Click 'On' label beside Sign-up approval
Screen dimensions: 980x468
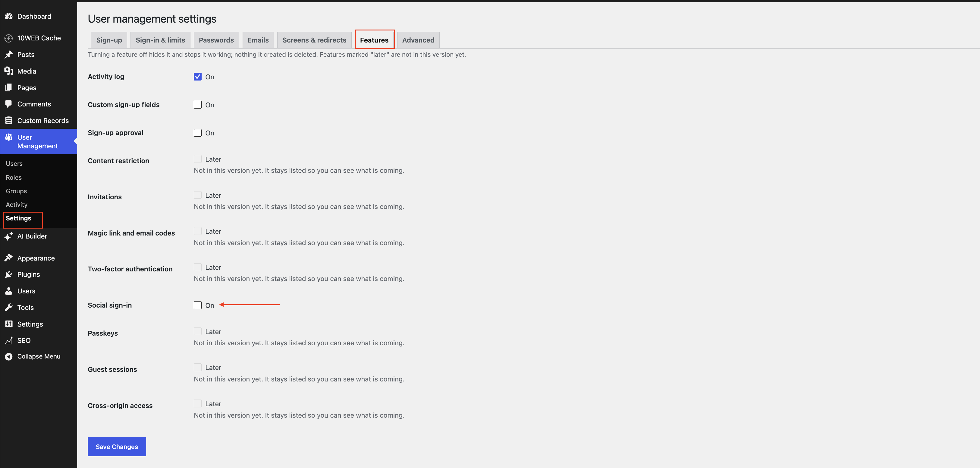pyautogui.click(x=210, y=133)
